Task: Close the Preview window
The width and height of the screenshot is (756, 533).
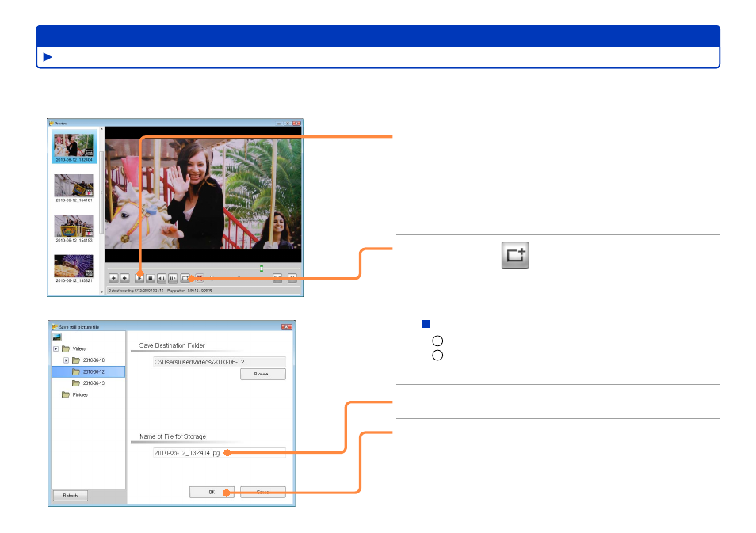Action: pos(296,124)
